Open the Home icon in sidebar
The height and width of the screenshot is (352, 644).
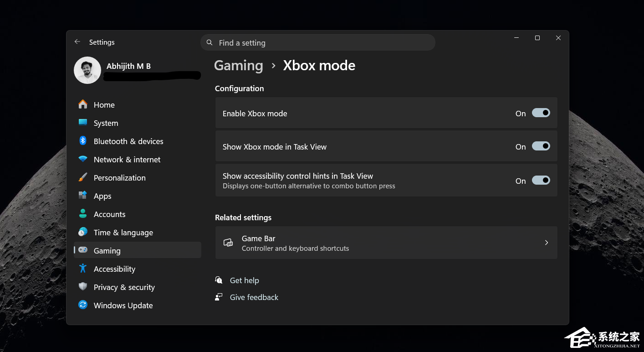click(83, 104)
